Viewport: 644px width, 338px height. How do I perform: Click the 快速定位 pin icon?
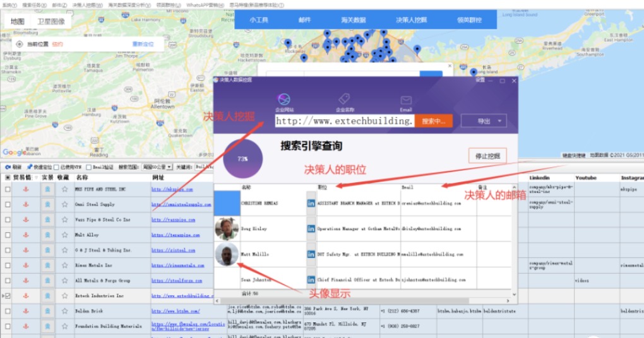[x=29, y=167]
